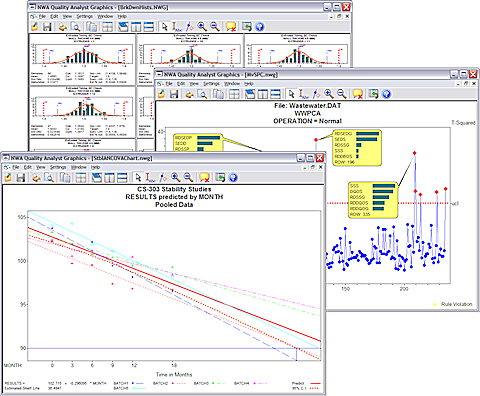This screenshot has height=396, width=480.
Task: Click the Copy icon in BrkDwnHists window toolbar
Action: 91,27
